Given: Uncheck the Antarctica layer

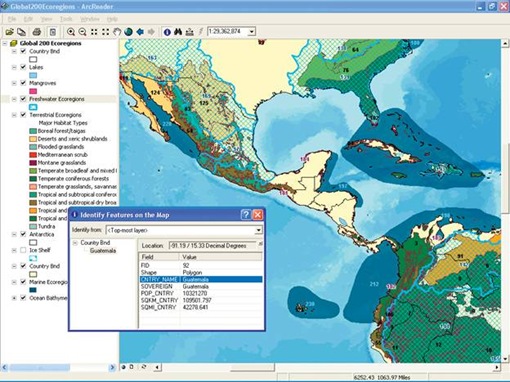Looking at the screenshot, I should pos(23,234).
